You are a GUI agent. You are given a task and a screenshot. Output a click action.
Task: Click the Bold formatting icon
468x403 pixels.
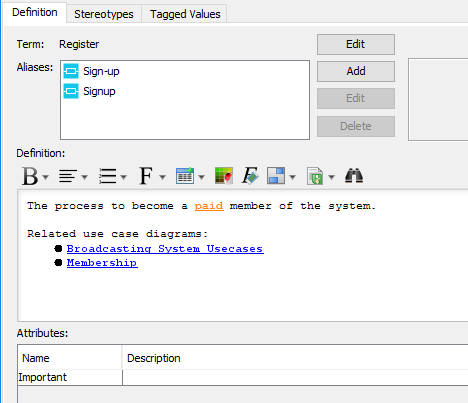(30, 176)
